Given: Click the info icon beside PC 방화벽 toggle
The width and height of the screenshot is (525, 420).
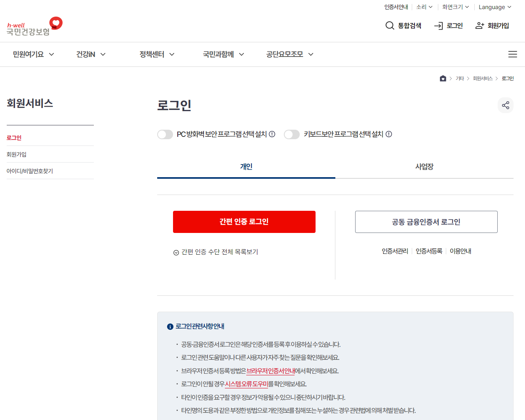Looking at the screenshot, I should point(272,134).
